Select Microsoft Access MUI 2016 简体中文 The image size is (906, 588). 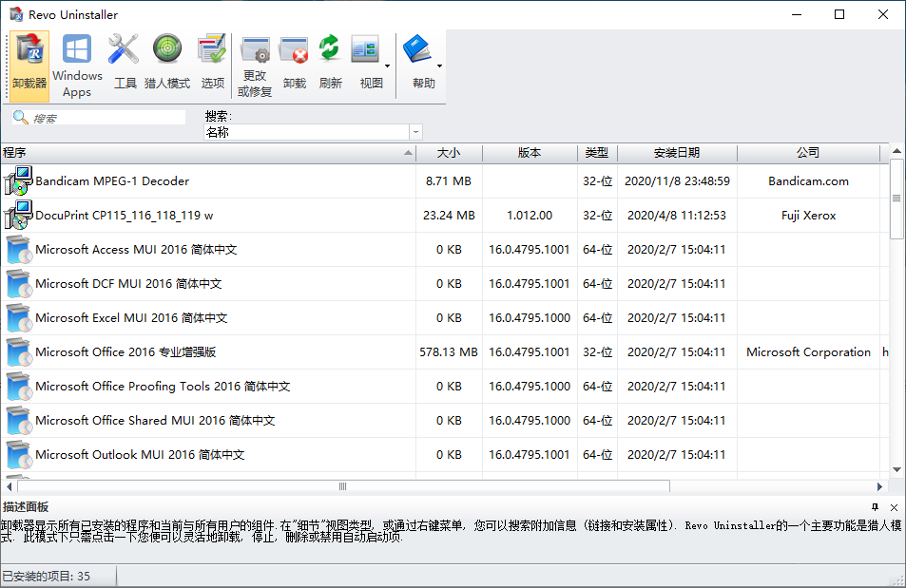(x=136, y=250)
